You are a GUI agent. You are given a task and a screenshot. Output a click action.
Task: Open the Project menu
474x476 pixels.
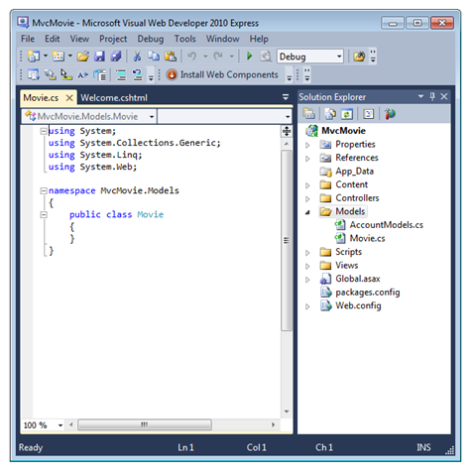[x=113, y=39]
